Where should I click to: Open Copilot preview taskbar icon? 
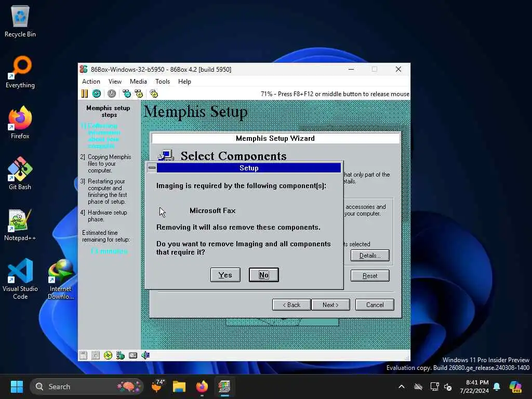515,387
